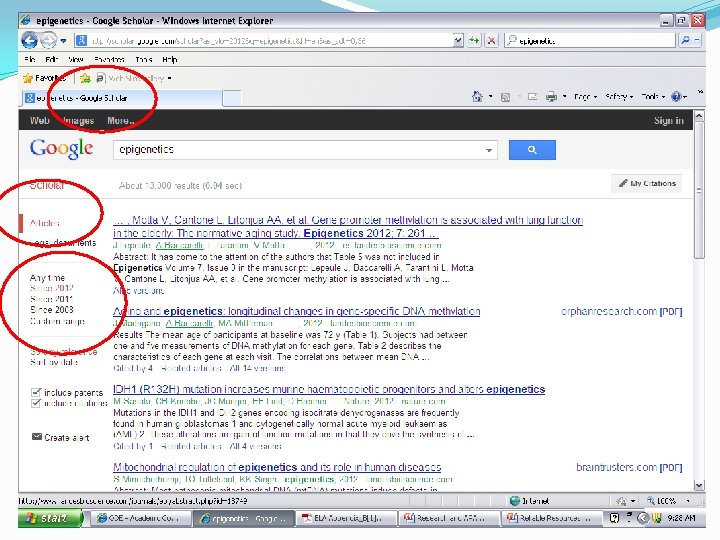Select Articles in the left sidebar

pos(45,223)
